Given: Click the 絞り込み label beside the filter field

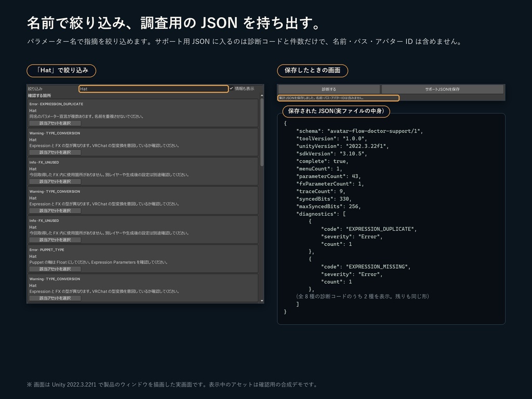Looking at the screenshot, I should click(x=35, y=89).
